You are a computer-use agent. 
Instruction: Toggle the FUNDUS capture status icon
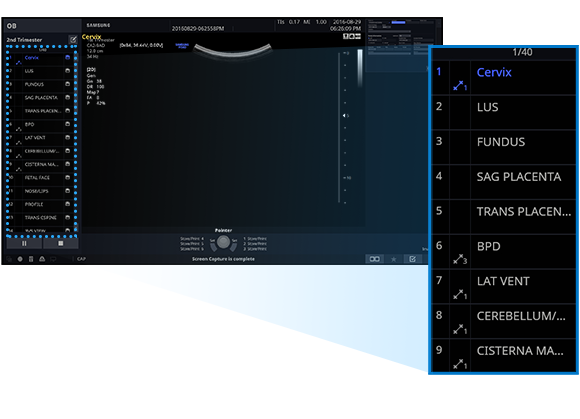(67, 84)
